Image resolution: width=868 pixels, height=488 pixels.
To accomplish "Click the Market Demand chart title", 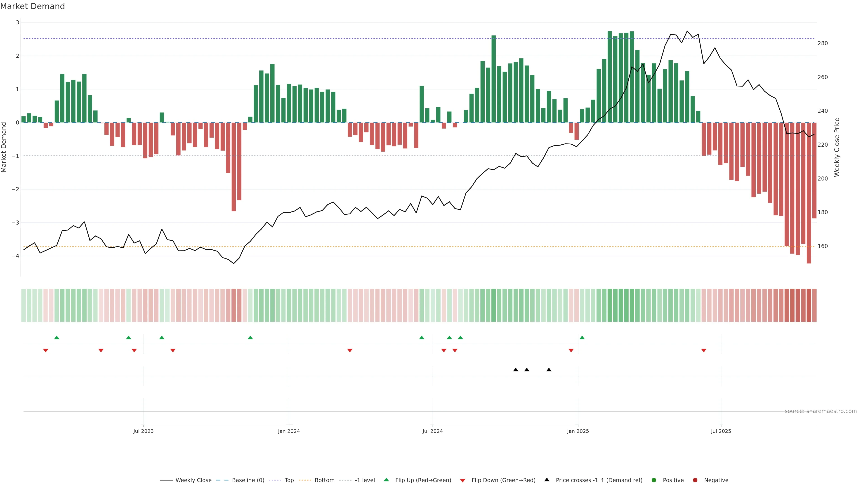I will (x=32, y=6).
